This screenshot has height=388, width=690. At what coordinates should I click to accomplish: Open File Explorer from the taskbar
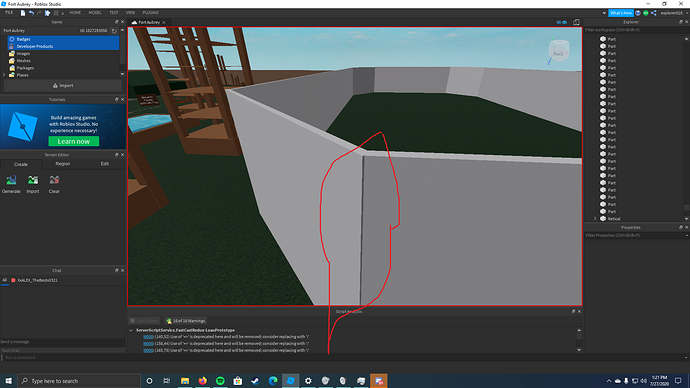[x=185, y=381]
